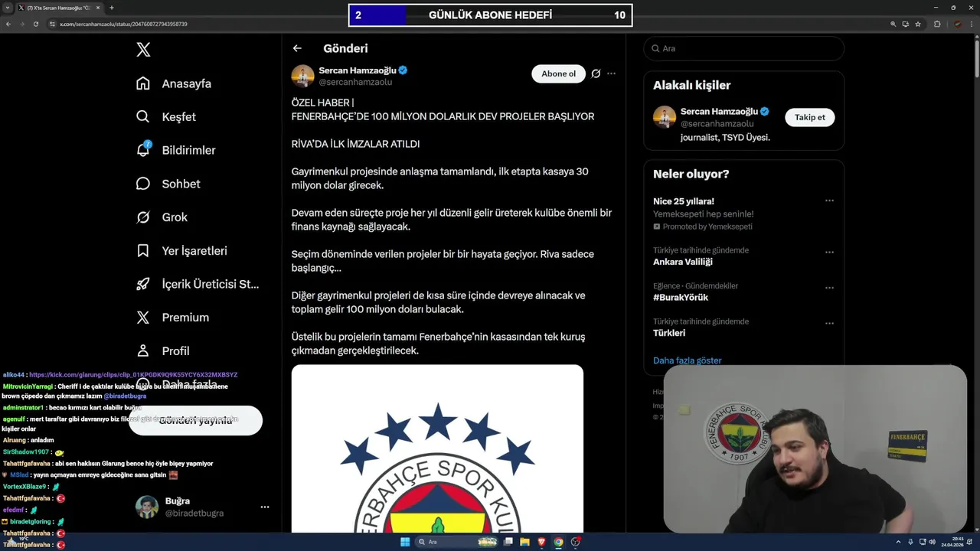Go to Profil page
The width and height of the screenshot is (980, 551).
point(162,351)
